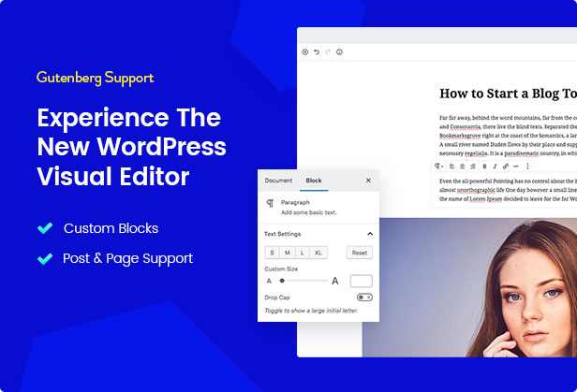Choose the XL font size button
This screenshot has height=392, width=577.
coord(319,253)
